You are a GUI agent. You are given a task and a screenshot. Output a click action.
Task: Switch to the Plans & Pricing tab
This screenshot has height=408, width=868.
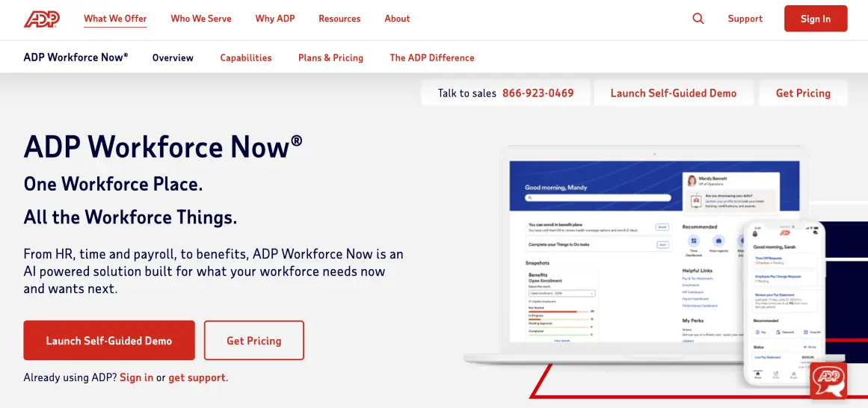click(330, 58)
